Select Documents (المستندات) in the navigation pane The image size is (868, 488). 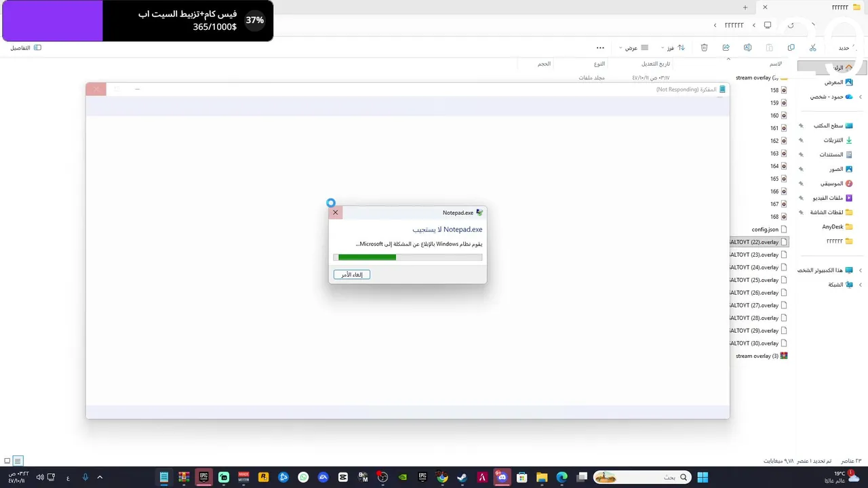tap(835, 155)
